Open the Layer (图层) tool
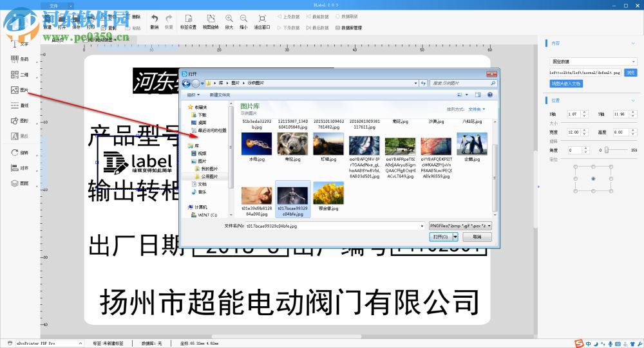The image size is (644, 348). point(19,183)
